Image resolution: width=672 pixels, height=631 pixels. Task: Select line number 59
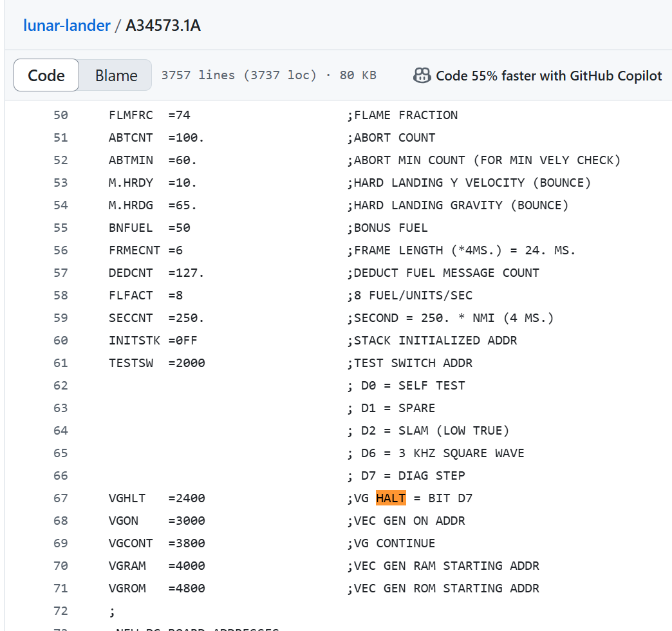click(61, 318)
